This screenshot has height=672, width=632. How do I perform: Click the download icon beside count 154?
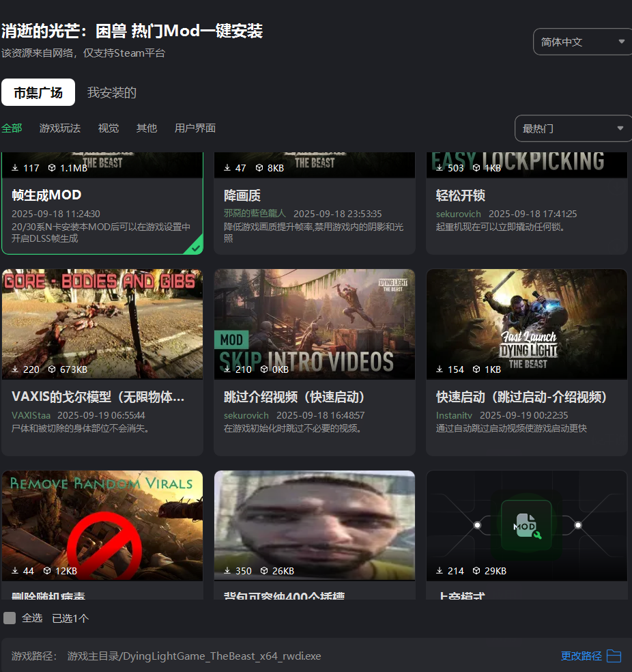[440, 369]
